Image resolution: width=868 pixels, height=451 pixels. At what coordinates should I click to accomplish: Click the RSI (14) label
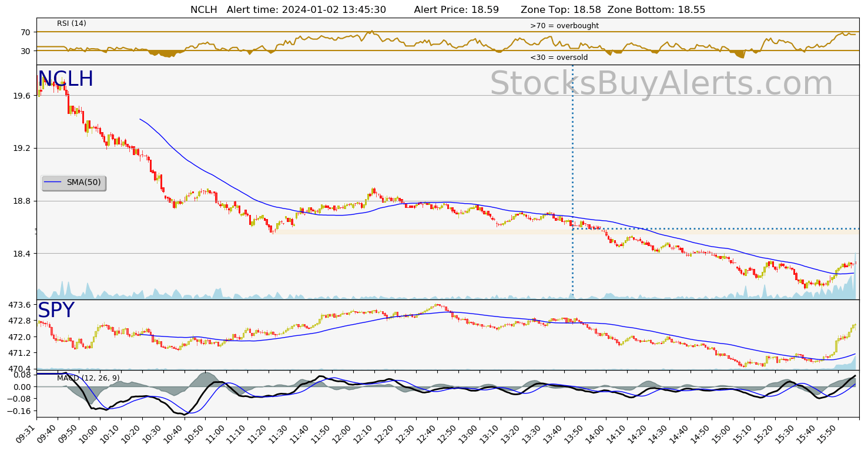coord(72,23)
